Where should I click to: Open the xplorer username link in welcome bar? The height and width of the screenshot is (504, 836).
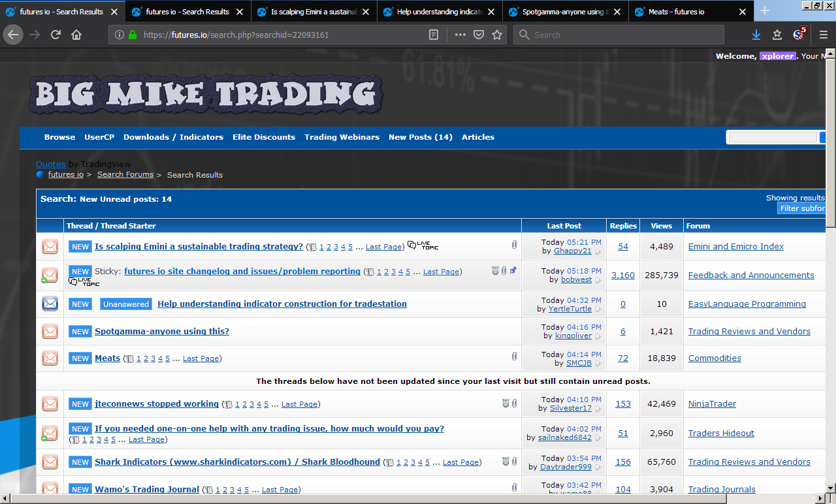[777, 56]
